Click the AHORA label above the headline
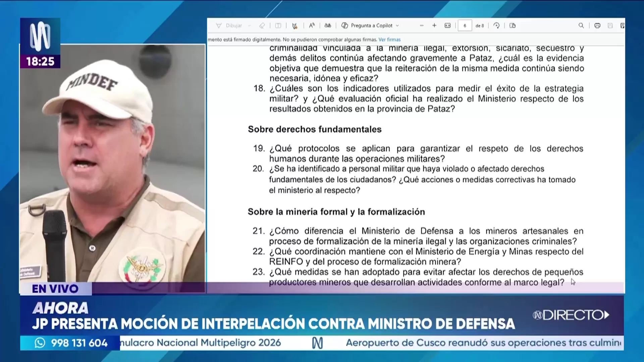Viewport: 644px width, 362px height. [60, 308]
